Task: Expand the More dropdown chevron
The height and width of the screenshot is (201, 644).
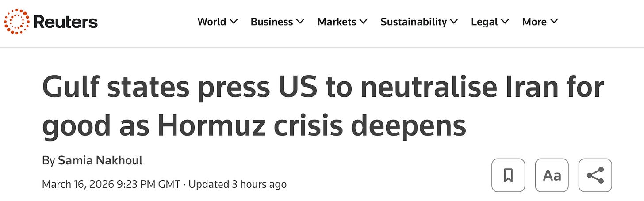Action: click(554, 22)
